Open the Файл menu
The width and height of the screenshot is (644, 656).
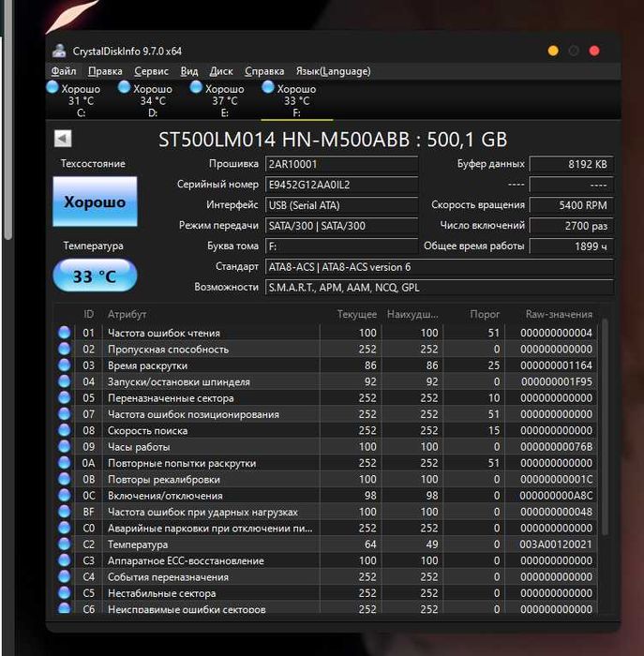(x=64, y=71)
